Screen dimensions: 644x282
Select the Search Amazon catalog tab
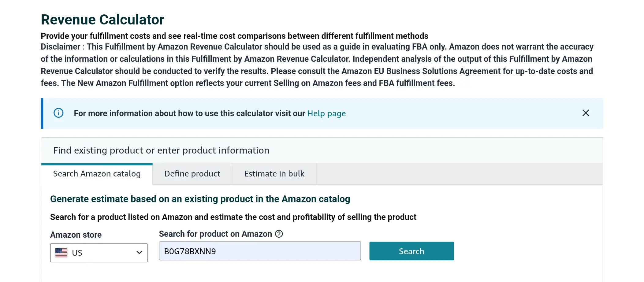coord(97,173)
